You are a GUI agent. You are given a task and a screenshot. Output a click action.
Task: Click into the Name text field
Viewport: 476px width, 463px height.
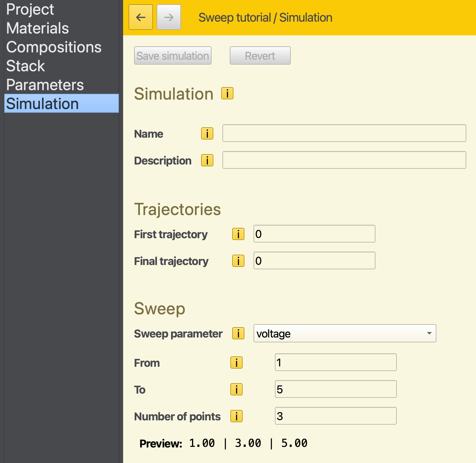point(344,133)
